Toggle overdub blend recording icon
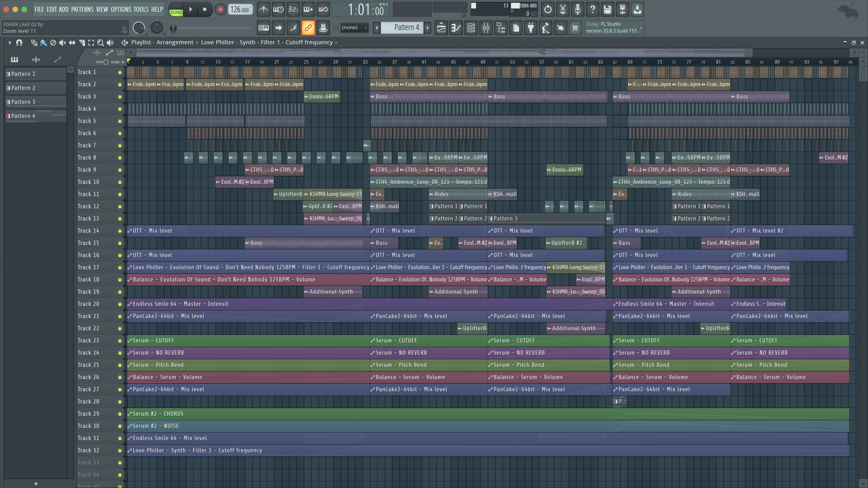Image resolution: width=868 pixels, height=488 pixels. pos(308,9)
